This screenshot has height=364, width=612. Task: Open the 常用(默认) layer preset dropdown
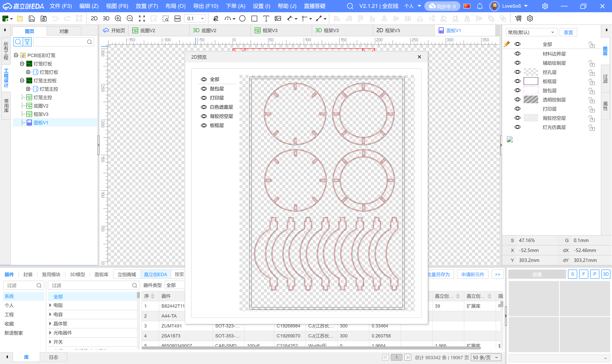tap(531, 32)
